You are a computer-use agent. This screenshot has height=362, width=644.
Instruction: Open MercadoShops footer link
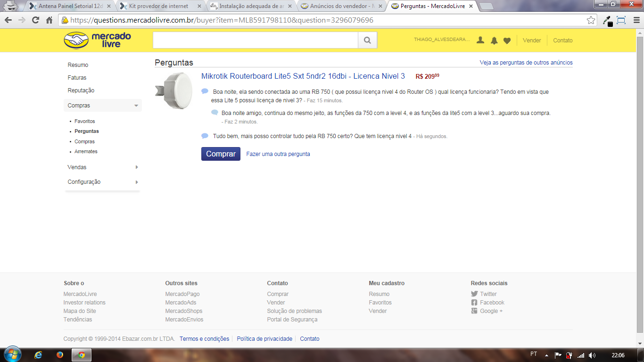[184, 311]
